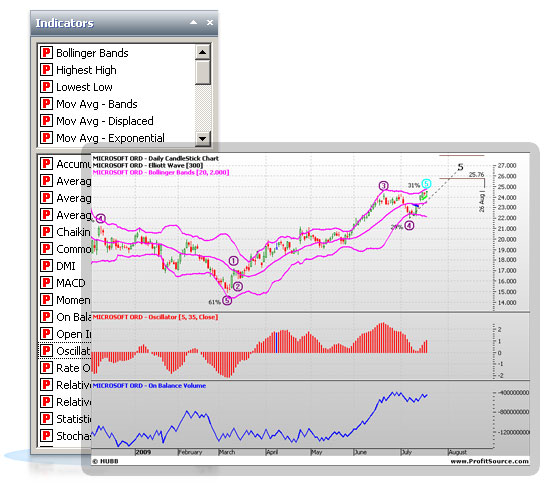Select the Chaikin indicator
Image resolution: width=550 pixels, height=491 pixels.
tap(73, 232)
